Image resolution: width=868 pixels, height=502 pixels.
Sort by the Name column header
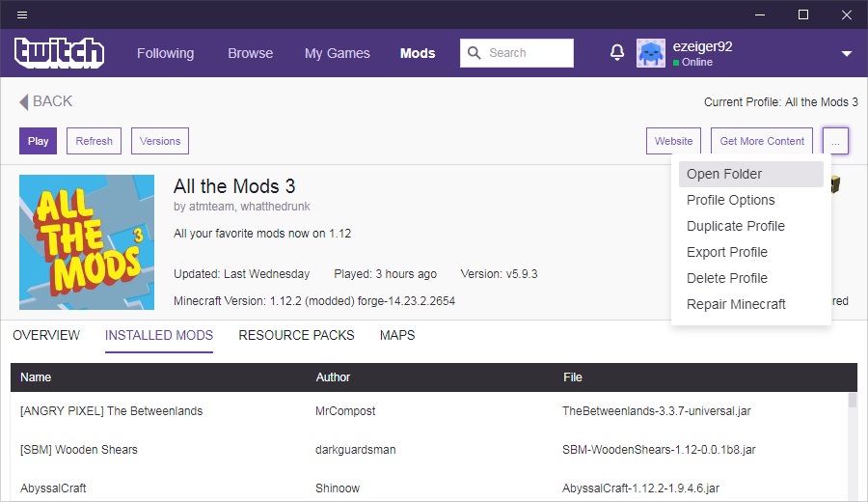(x=36, y=377)
